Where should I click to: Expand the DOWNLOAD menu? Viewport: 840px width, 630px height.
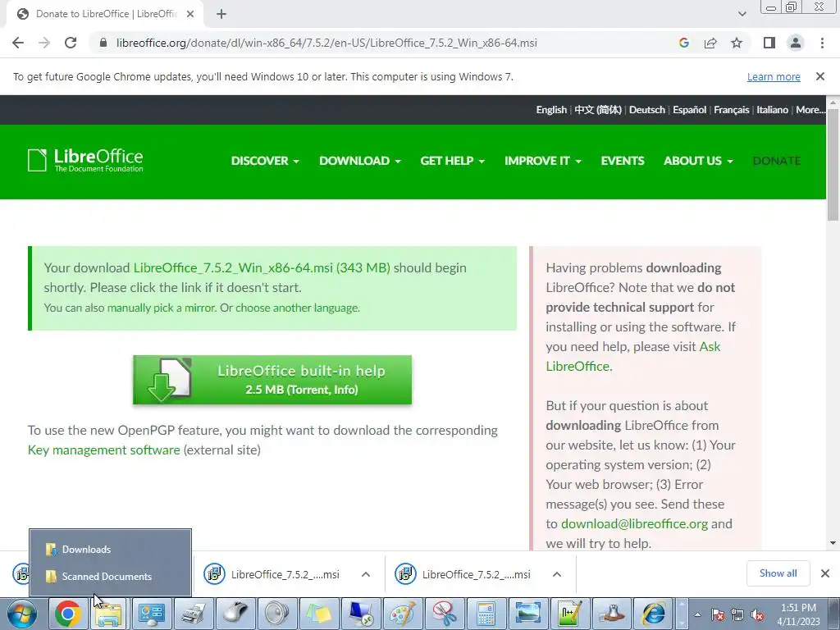(x=359, y=161)
